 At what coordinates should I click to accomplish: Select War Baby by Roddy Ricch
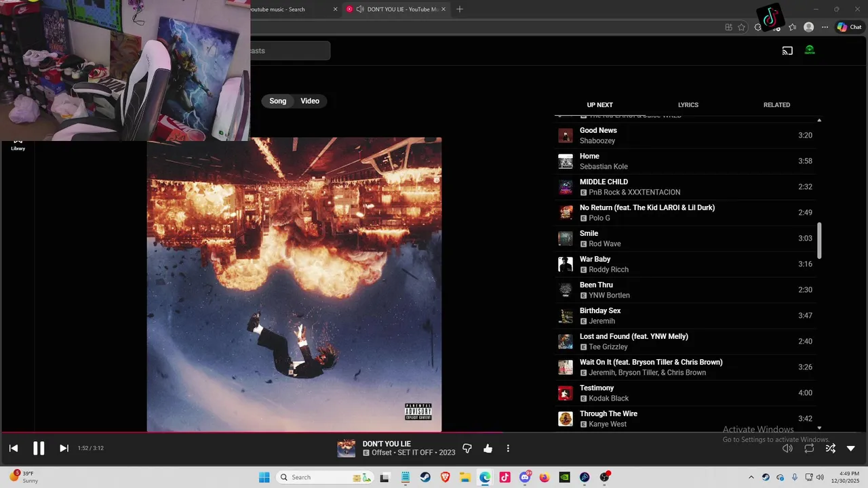pyautogui.click(x=685, y=264)
